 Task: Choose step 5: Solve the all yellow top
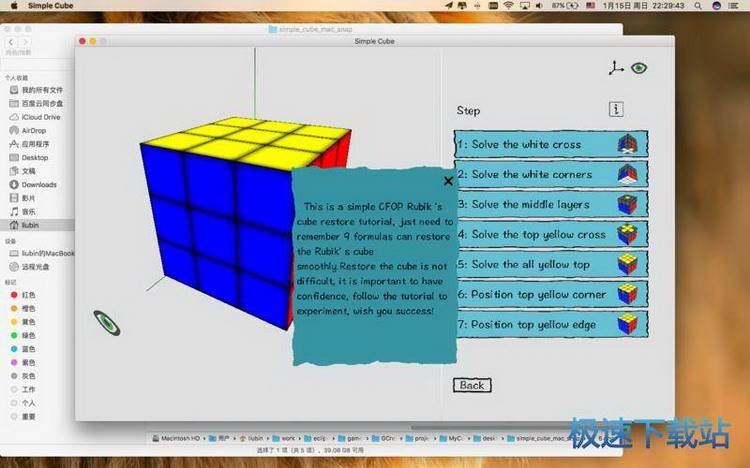tap(535, 264)
